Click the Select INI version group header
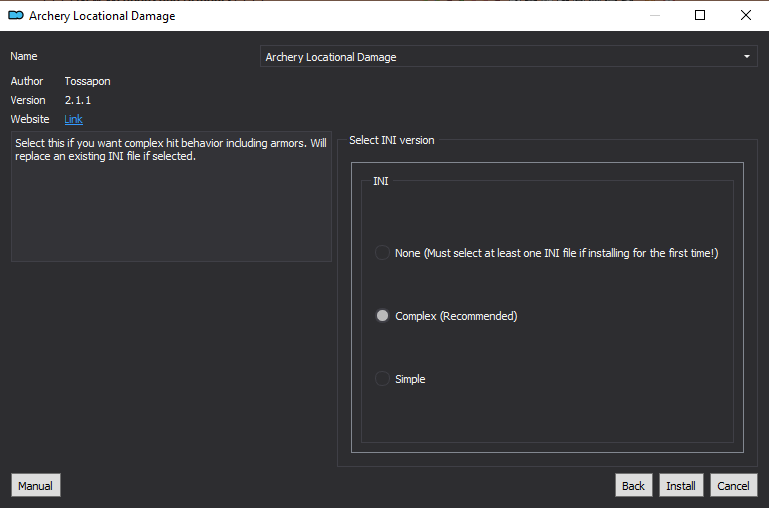 pyautogui.click(x=391, y=140)
